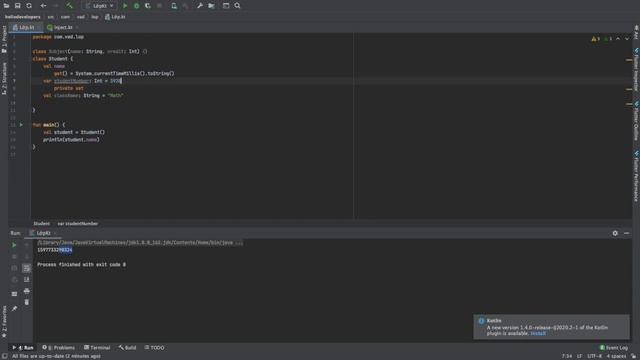Click the project root breadcrumb
Screen dimensions: 640x360
(23, 17)
